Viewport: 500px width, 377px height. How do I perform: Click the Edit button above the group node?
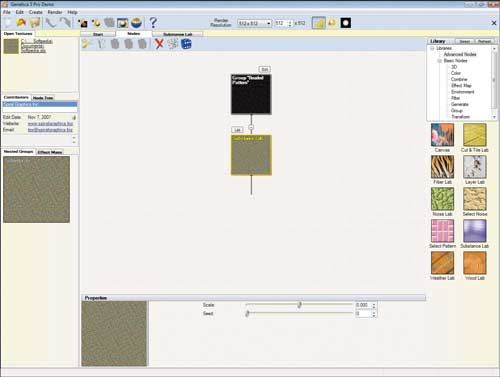pyautogui.click(x=265, y=69)
